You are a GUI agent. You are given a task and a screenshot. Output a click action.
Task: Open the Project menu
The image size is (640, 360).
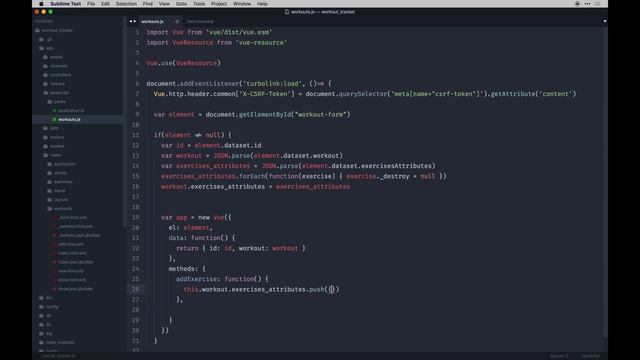(x=219, y=4)
